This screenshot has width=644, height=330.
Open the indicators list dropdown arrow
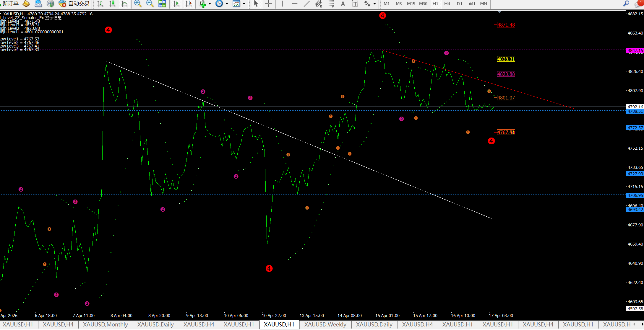pyautogui.click(x=210, y=4)
